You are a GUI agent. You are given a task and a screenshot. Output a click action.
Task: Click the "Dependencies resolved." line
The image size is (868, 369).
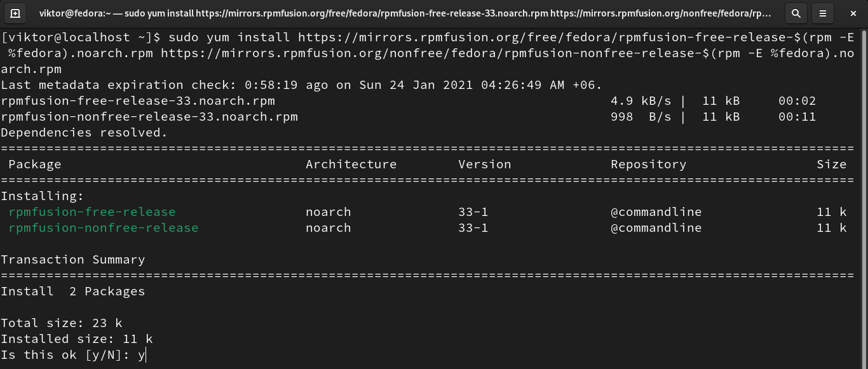click(84, 133)
